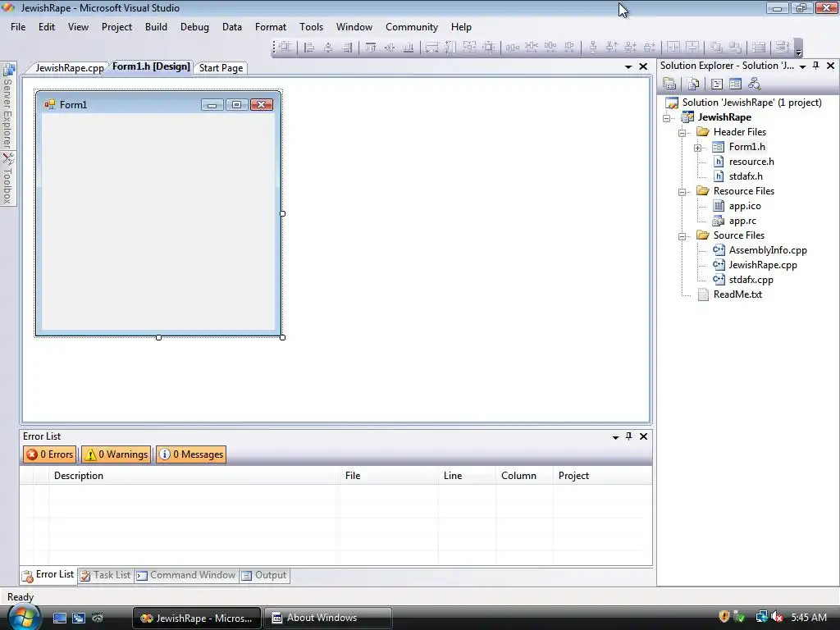Click the Align Middles layout icon

coord(390,47)
